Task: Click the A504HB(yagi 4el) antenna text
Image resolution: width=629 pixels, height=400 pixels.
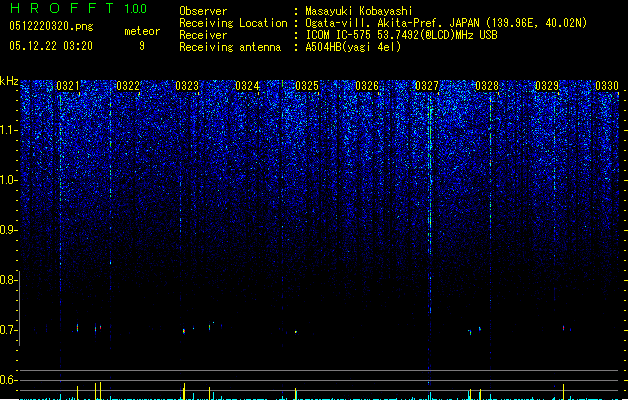Action: [x=353, y=47]
